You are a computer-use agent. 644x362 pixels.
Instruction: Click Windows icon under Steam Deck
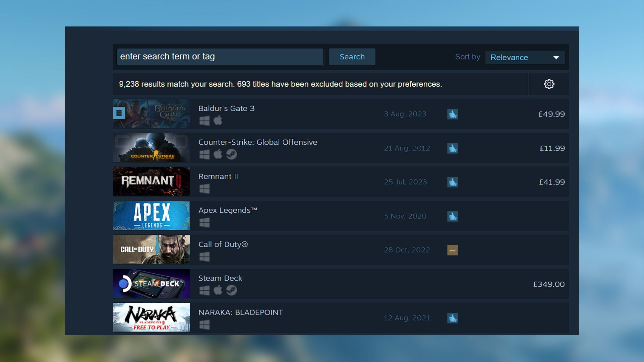coord(204,290)
